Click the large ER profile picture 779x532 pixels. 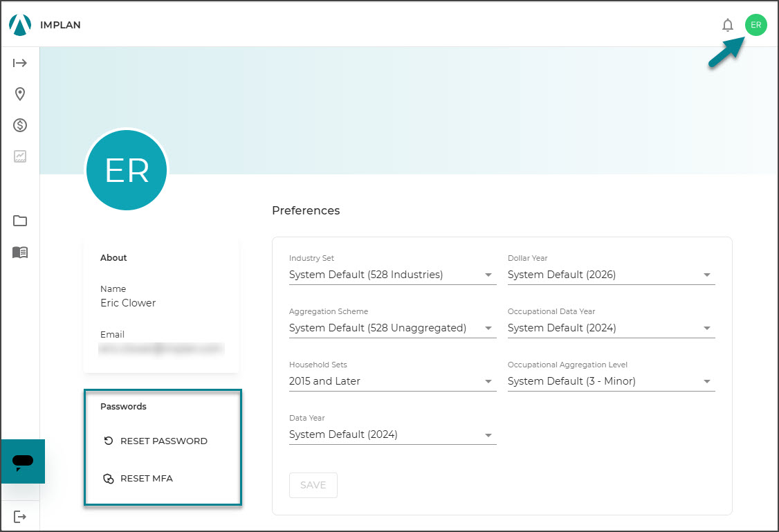[127, 170]
